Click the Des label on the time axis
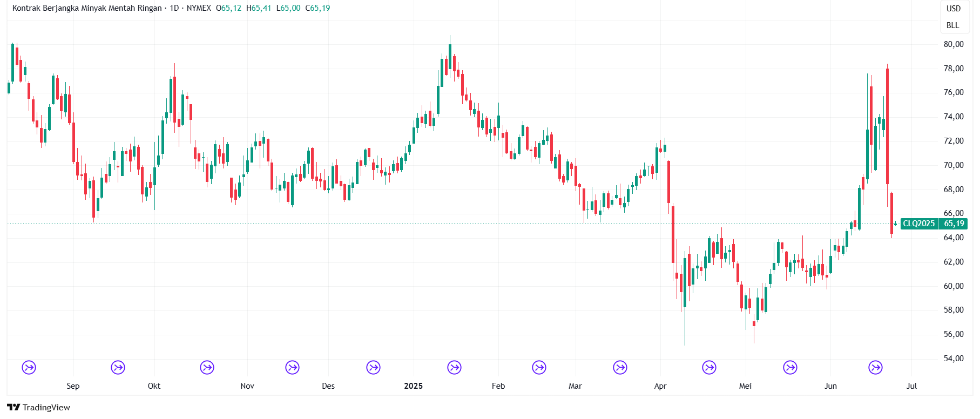This screenshot has width=980, height=419. (x=328, y=386)
